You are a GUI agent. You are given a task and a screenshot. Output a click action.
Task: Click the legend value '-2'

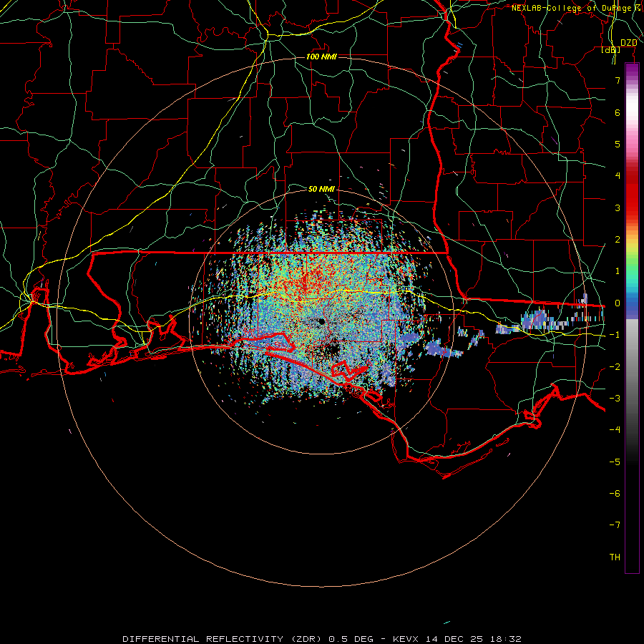(615, 367)
